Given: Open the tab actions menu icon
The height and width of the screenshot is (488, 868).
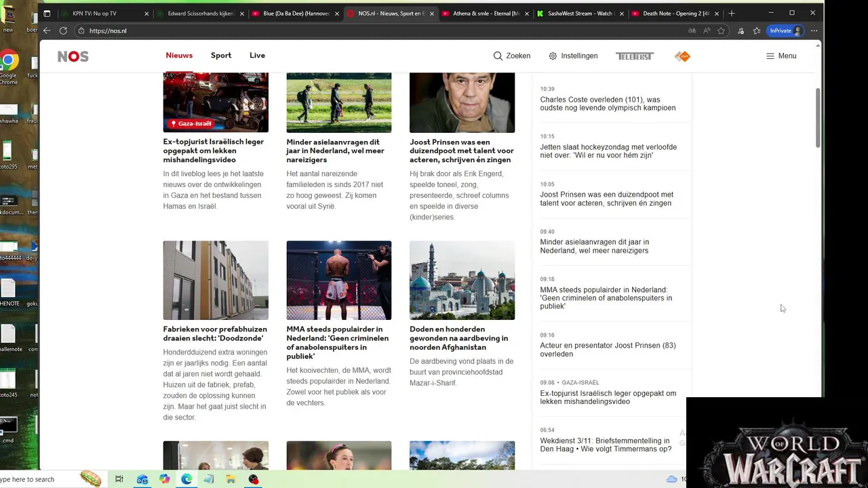Looking at the screenshot, I should tap(47, 14).
